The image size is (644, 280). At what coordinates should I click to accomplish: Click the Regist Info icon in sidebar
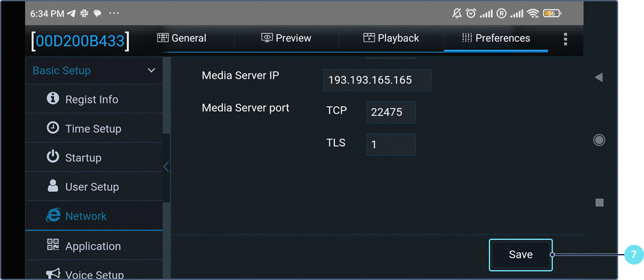coord(53,99)
